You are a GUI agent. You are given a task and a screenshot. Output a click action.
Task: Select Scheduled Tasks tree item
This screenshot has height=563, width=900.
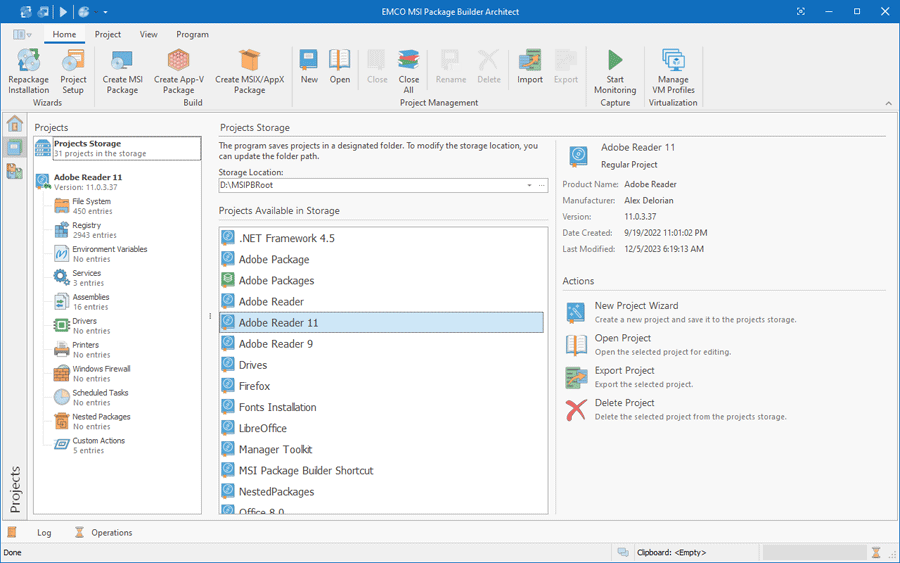pos(91,398)
